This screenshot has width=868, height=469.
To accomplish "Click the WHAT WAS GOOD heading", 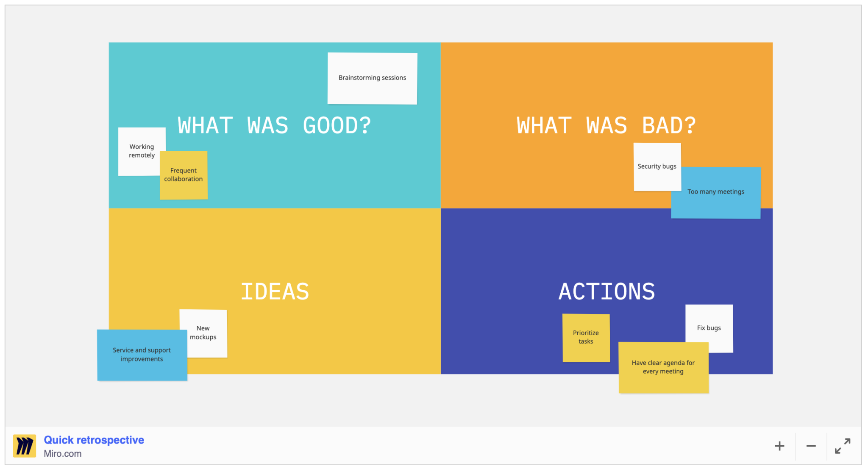I will [x=274, y=125].
